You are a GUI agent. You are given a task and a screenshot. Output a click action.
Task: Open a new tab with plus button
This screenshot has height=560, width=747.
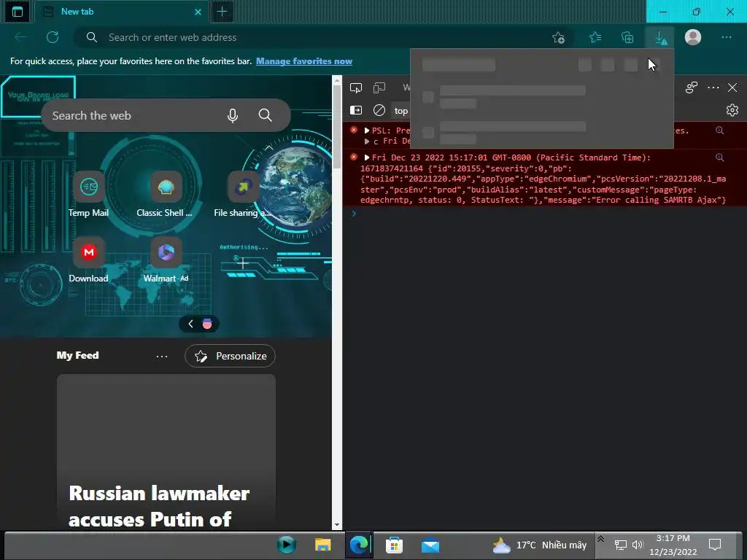[x=222, y=12]
